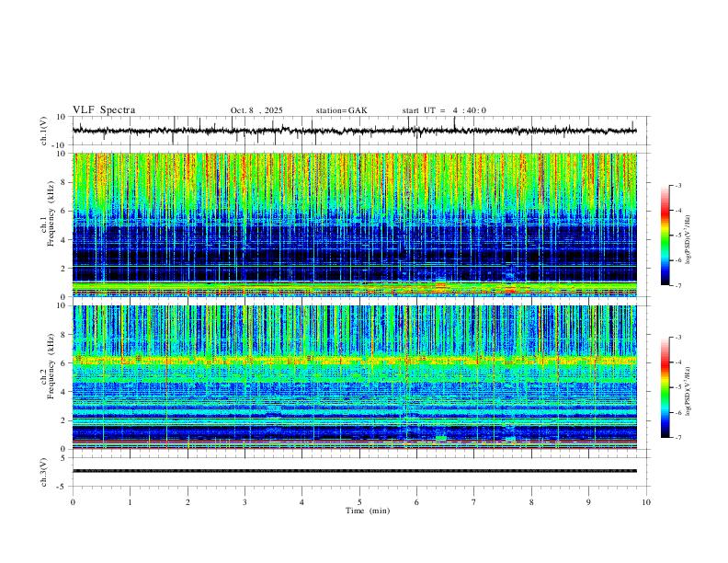Click the "station=GAK" label
The width and height of the screenshot is (728, 563).
click(341, 110)
